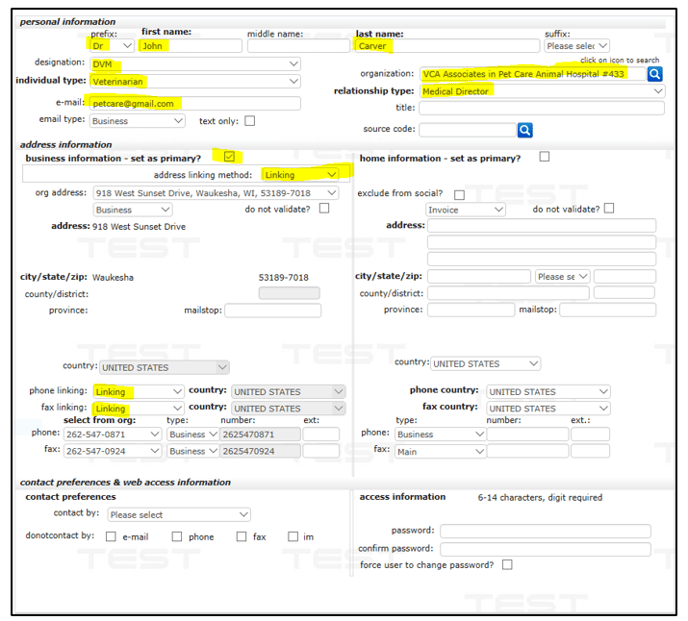Click the organization search magnifier icon
The width and height of the screenshot is (688, 621).
[x=655, y=74]
